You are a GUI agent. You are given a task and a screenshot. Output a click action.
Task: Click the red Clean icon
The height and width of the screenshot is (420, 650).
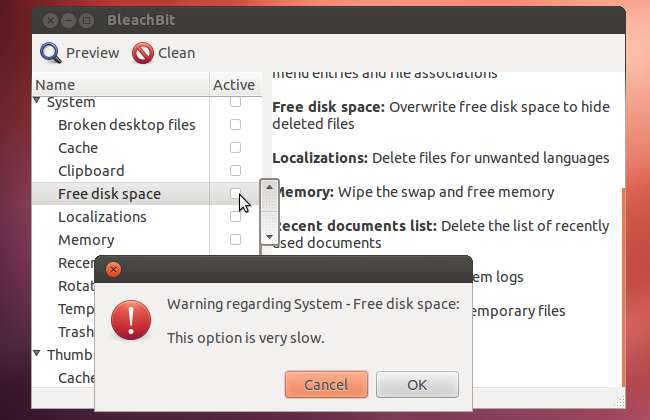pyautogui.click(x=143, y=52)
